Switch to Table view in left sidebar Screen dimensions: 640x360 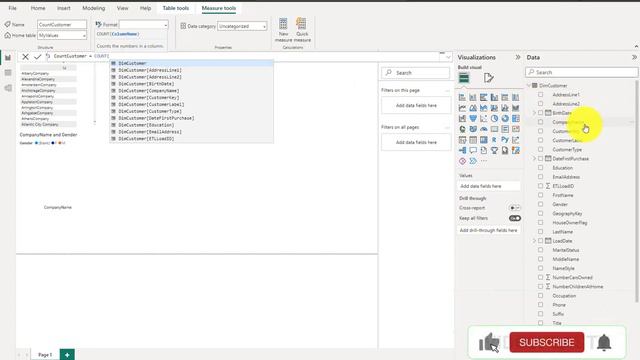[8, 73]
